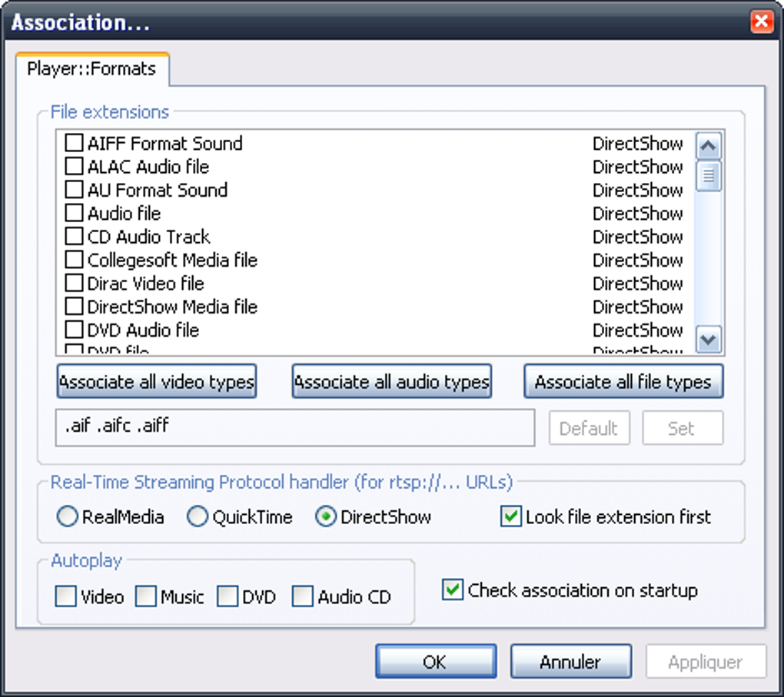Click Associate all file types
The height and width of the screenshot is (697, 784).
click(x=623, y=382)
